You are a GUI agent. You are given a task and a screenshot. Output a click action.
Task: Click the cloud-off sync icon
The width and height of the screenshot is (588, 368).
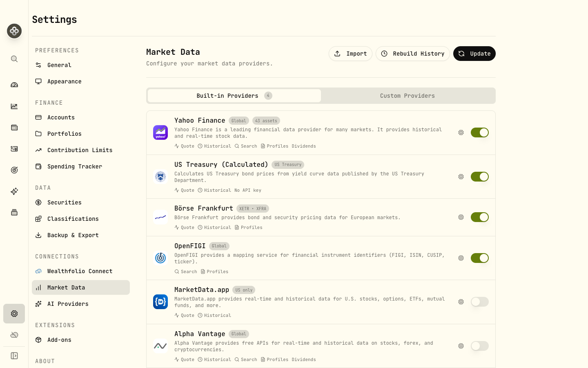point(14,335)
